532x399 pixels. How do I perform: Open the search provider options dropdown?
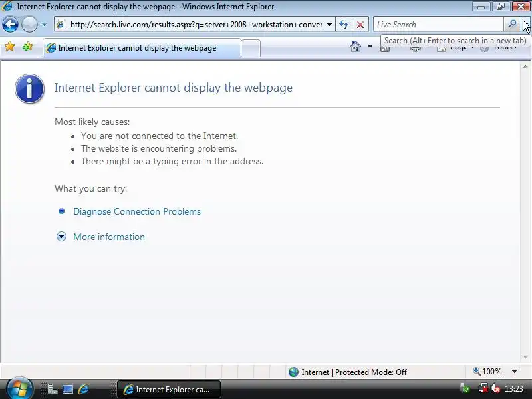pyautogui.click(x=525, y=25)
